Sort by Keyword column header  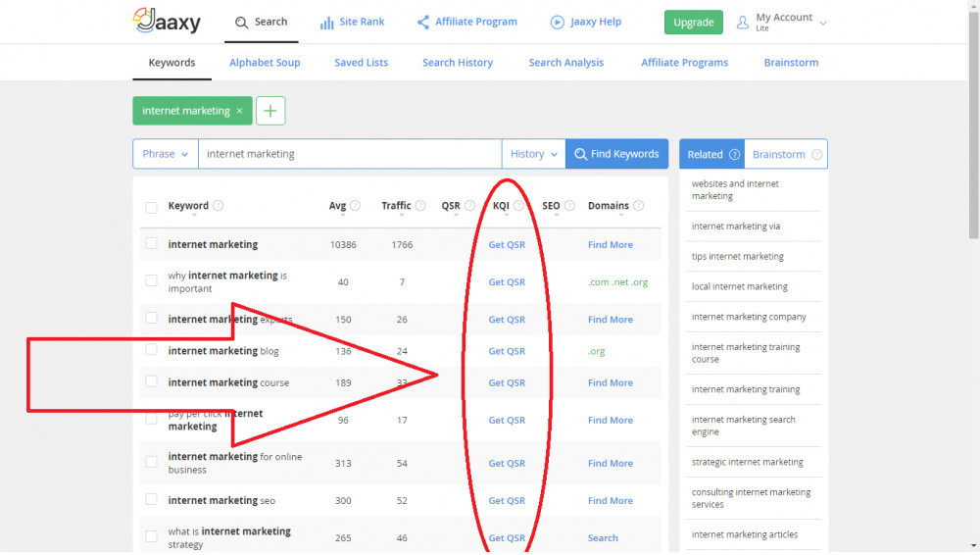(188, 205)
